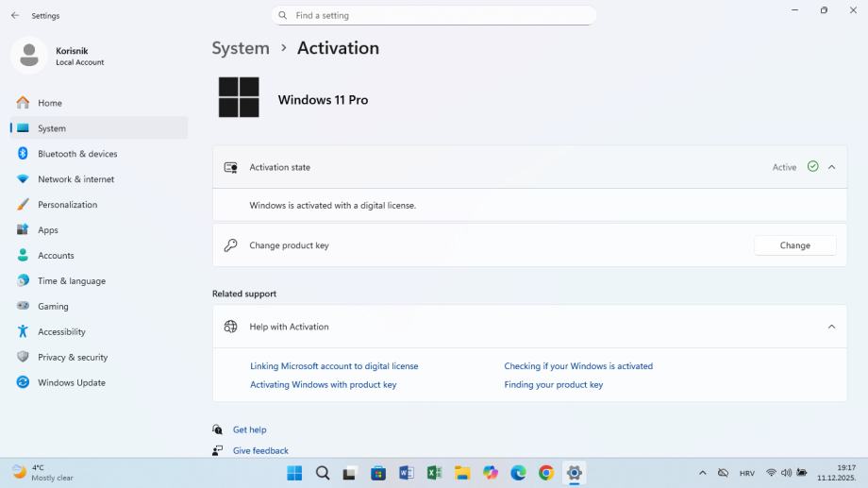Viewport: 868px width, 488px height.
Task: Click the battery tray icon
Action: (802, 473)
